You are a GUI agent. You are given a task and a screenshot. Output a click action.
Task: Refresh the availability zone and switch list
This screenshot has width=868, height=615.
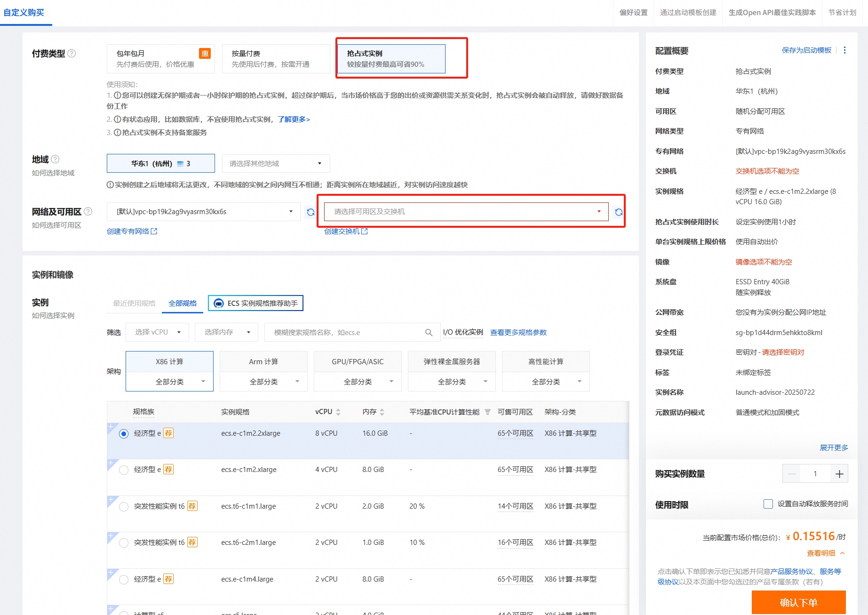[x=619, y=212]
